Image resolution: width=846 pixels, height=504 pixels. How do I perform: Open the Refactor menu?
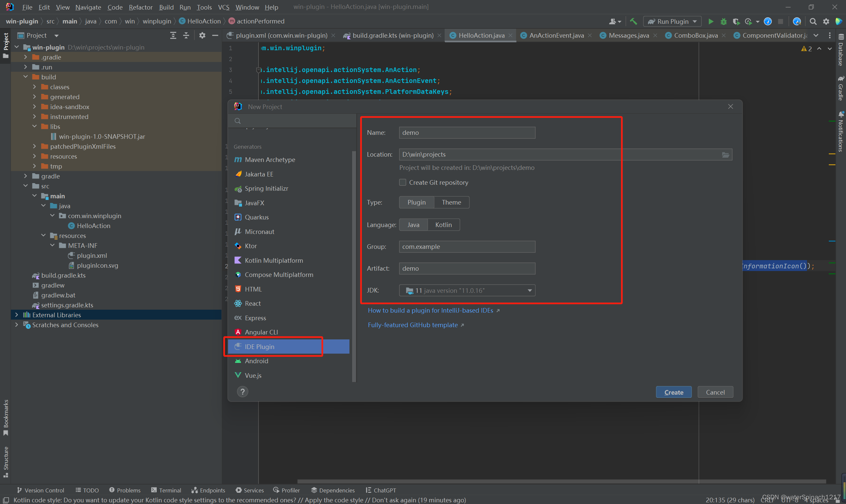tap(140, 7)
